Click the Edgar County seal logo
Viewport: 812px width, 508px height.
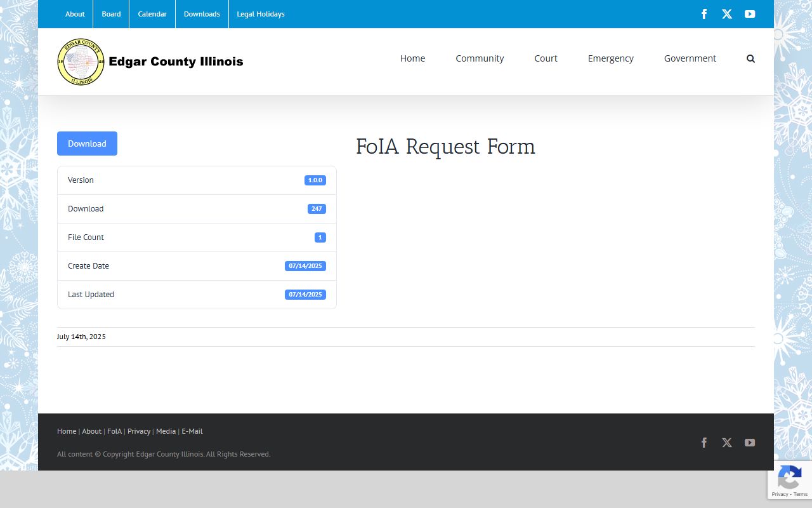[x=81, y=62]
